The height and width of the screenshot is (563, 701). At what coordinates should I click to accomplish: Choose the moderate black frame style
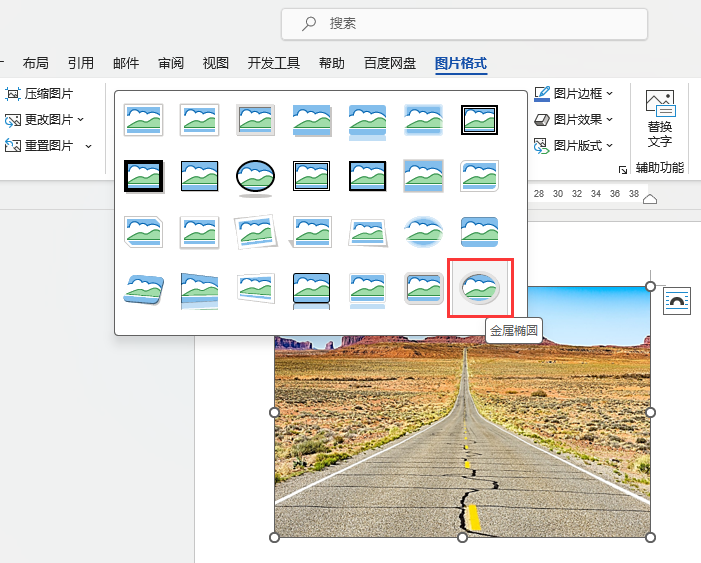click(367, 176)
